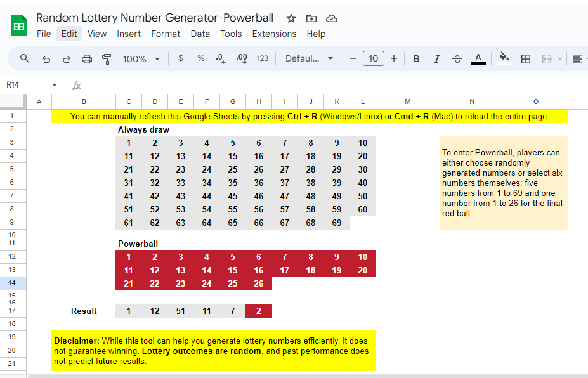Screen dimensions: 588x378
Task: Open the Edit menu
Action: click(x=69, y=34)
